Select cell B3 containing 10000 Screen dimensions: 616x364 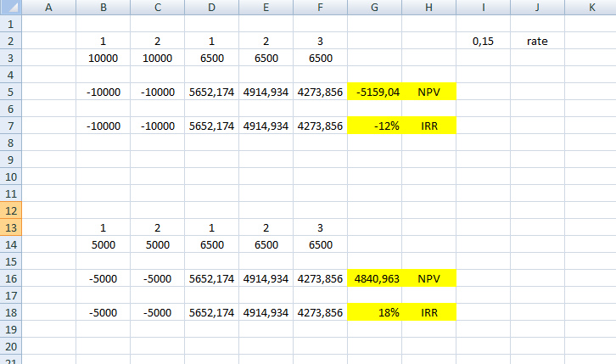[103, 58]
